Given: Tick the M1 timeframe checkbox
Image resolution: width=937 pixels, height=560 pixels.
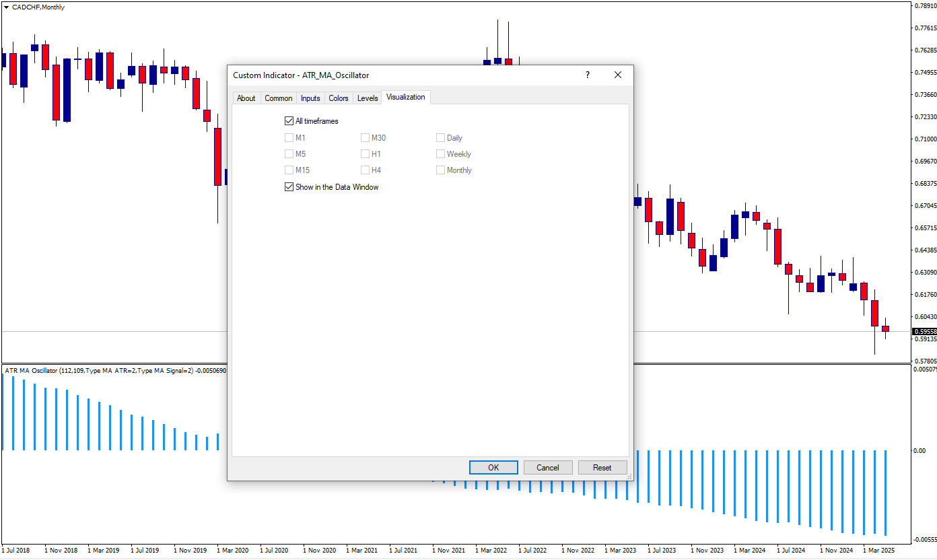Looking at the screenshot, I should coord(289,138).
